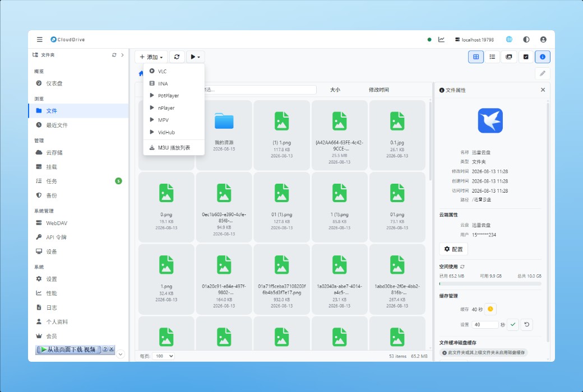Open 任务 tasks page
This screenshot has width=583, height=392.
[x=78, y=181]
